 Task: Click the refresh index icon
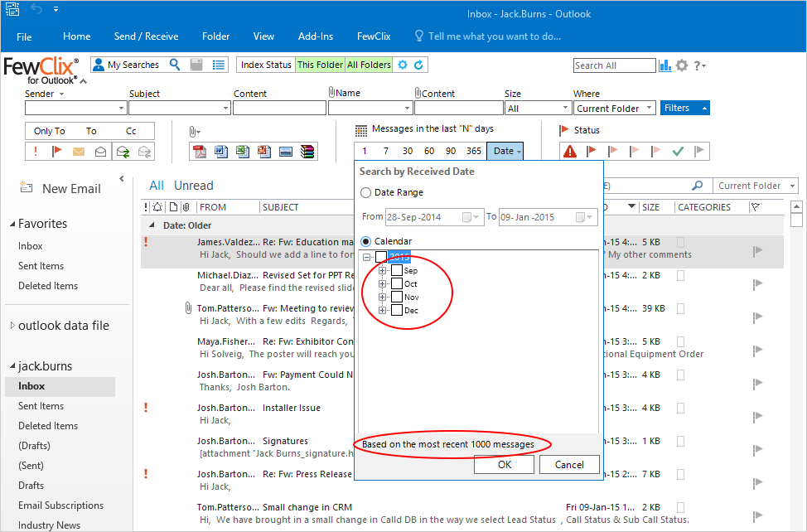tap(418, 65)
